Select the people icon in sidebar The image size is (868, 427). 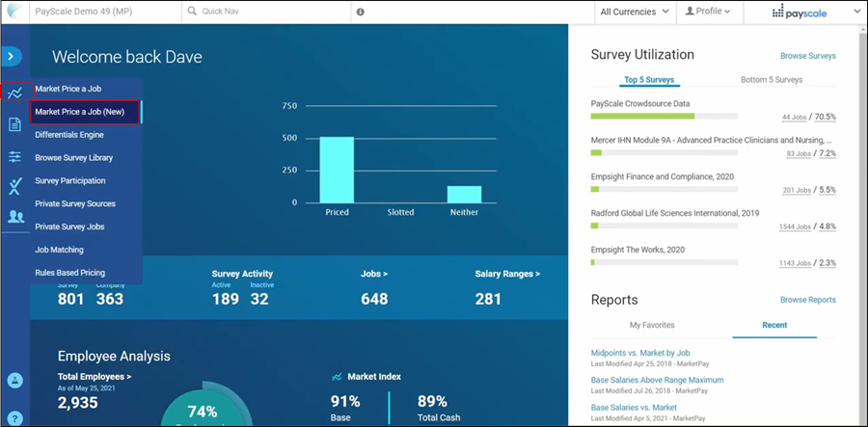coord(14,217)
